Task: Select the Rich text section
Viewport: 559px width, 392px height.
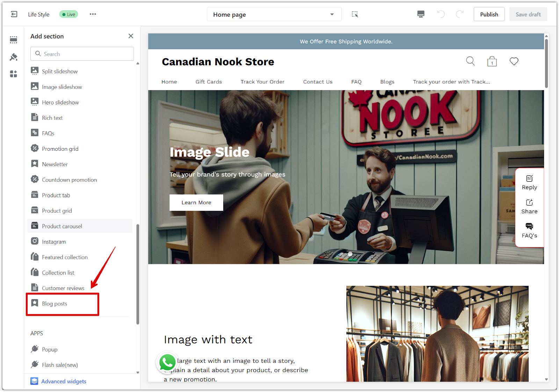Action: [80, 118]
